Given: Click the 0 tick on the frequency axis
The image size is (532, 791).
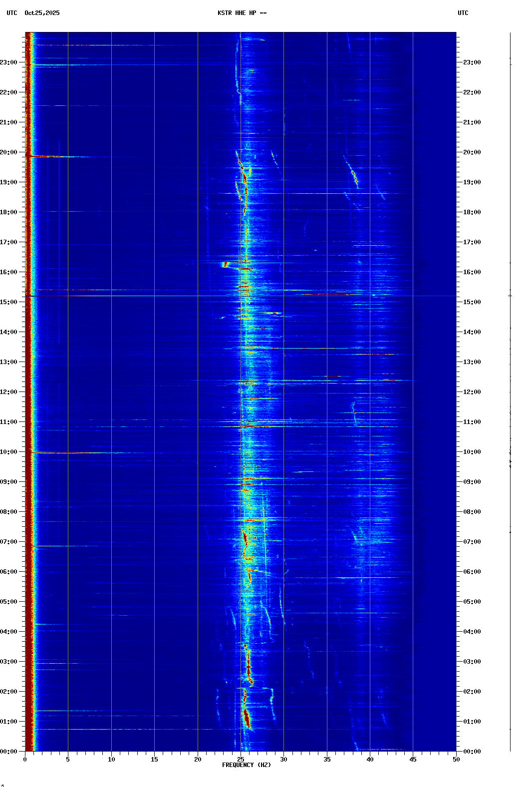Looking at the screenshot, I should coord(25,760).
